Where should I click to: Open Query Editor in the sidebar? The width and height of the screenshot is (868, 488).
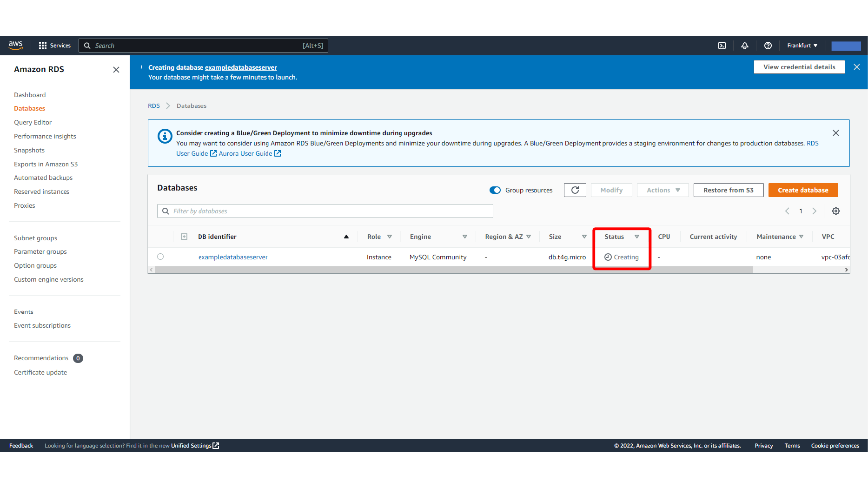pyautogui.click(x=33, y=122)
